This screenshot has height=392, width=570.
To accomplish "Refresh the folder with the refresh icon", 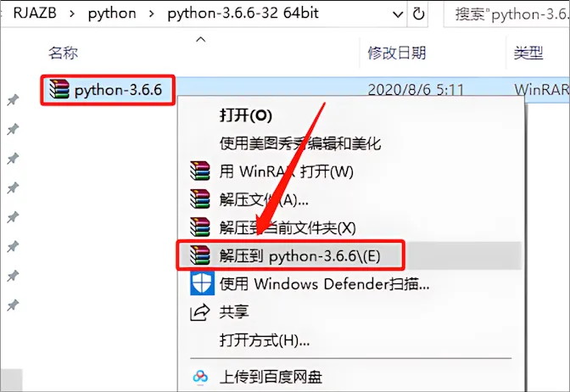I will 418,14.
